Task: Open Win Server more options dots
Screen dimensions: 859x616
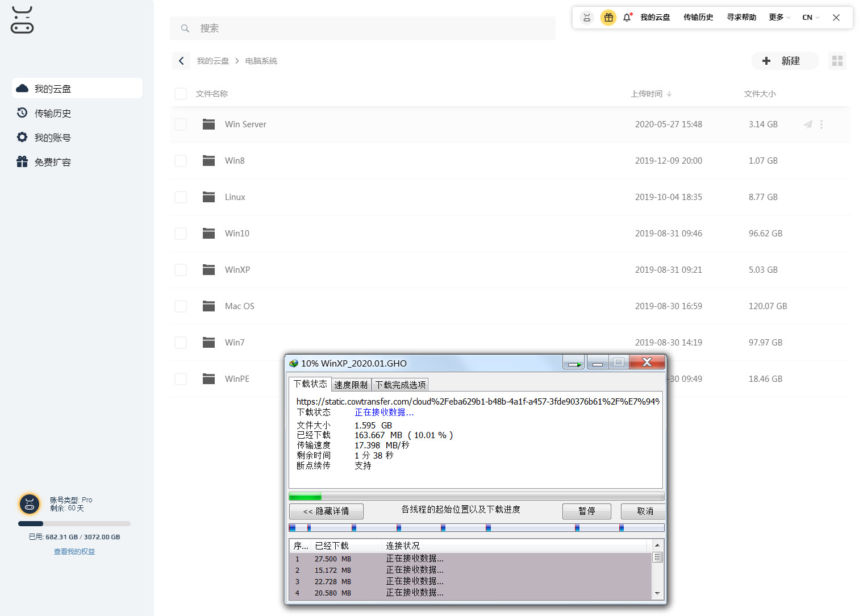Action: pos(822,124)
